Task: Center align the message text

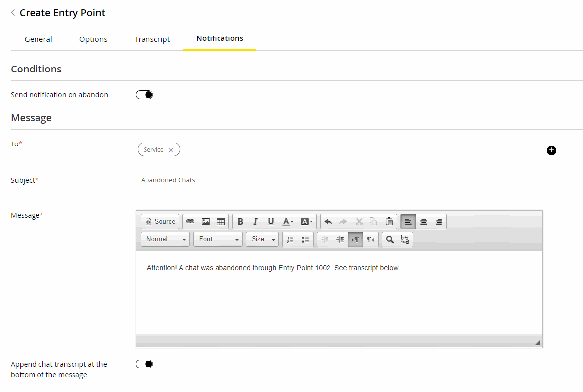Action: click(424, 222)
